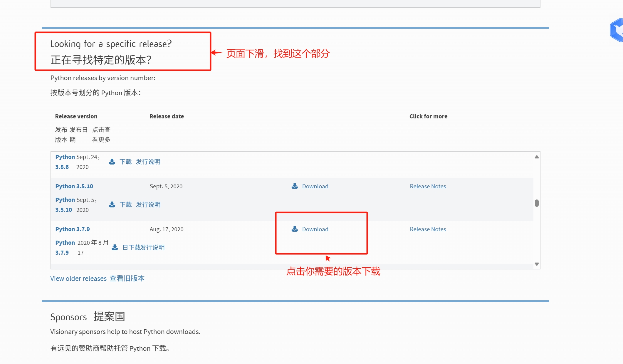This screenshot has height=364, width=623.
Task: Click 'Click for more' column header
Action: 428,116
